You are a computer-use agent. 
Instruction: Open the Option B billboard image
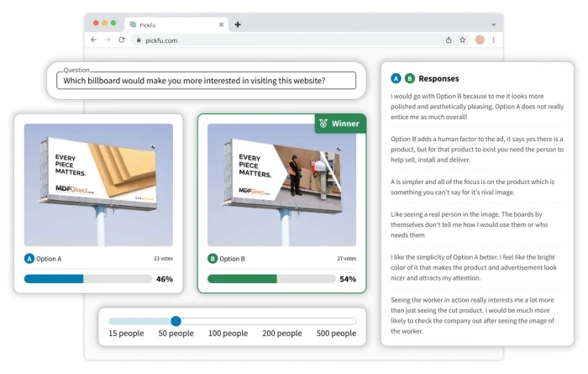[x=281, y=185]
